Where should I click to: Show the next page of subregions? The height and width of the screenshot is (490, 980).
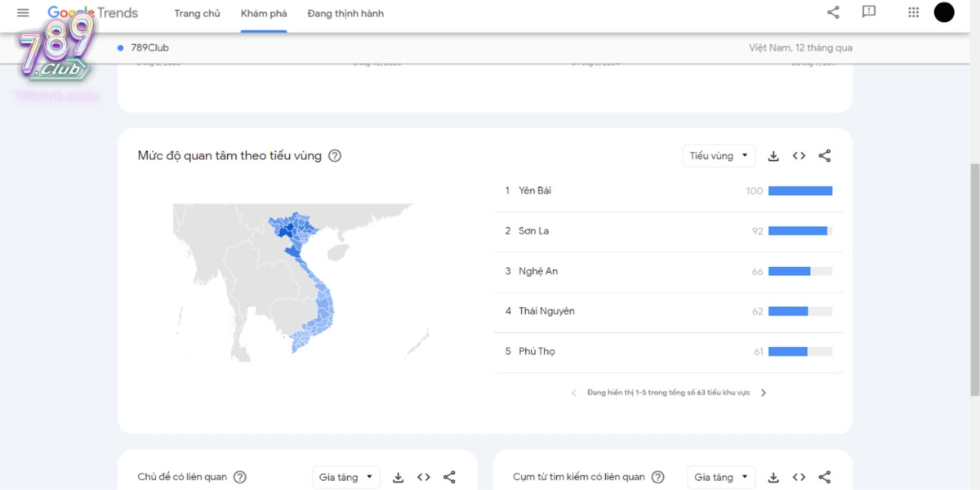(764, 392)
